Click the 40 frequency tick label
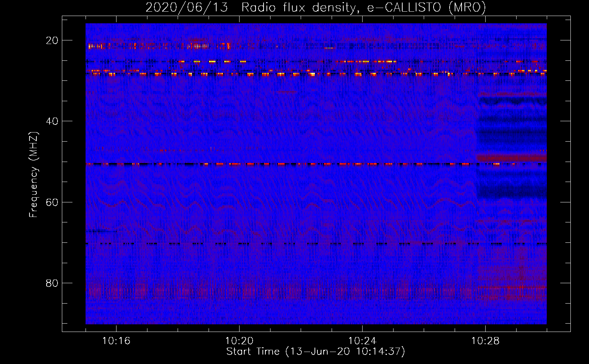589x364 pixels. click(x=52, y=121)
